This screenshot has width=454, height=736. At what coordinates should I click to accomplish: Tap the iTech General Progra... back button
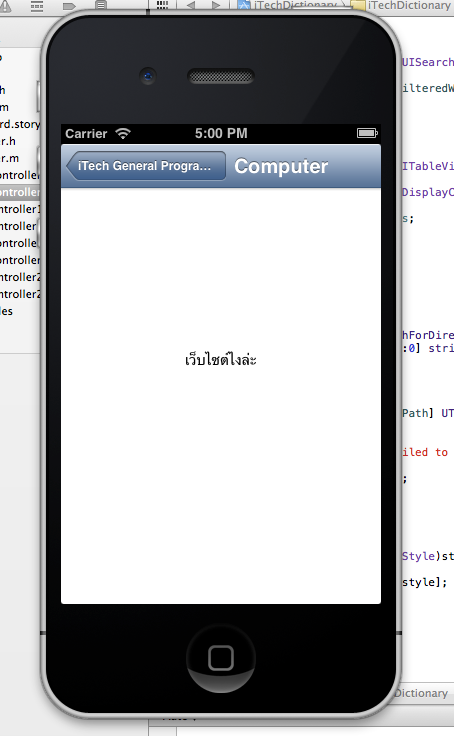(x=146, y=166)
